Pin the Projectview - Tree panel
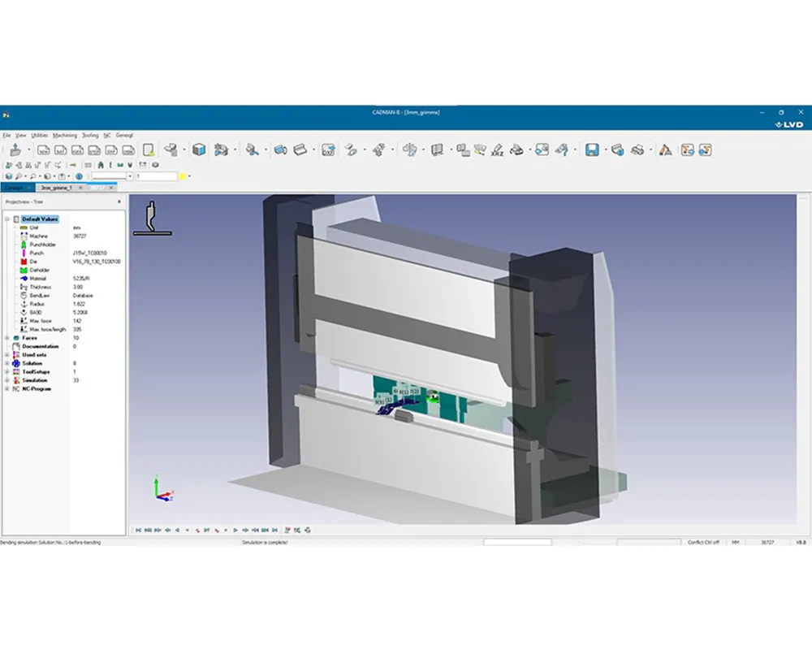Viewport: 812px width, 650px height. tap(119, 201)
